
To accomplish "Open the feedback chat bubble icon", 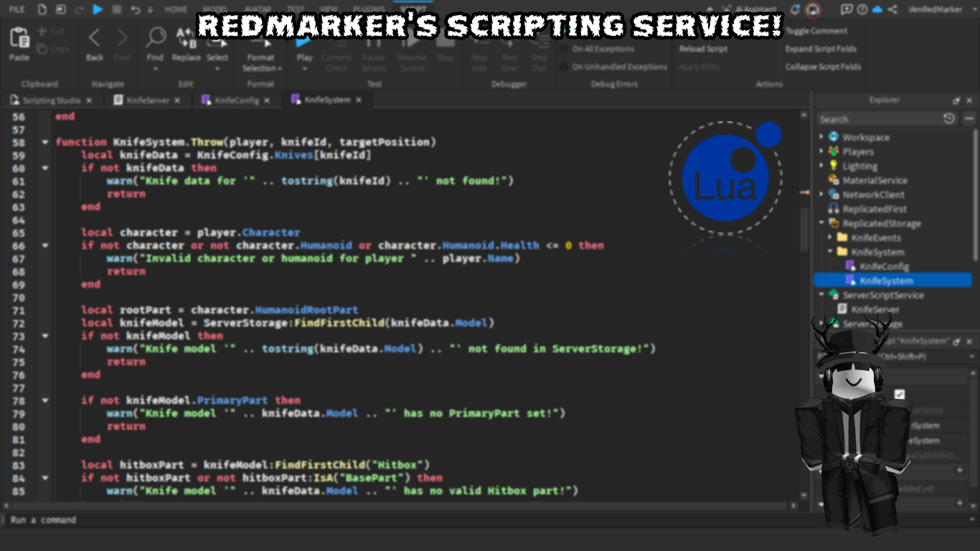I will click(x=847, y=9).
